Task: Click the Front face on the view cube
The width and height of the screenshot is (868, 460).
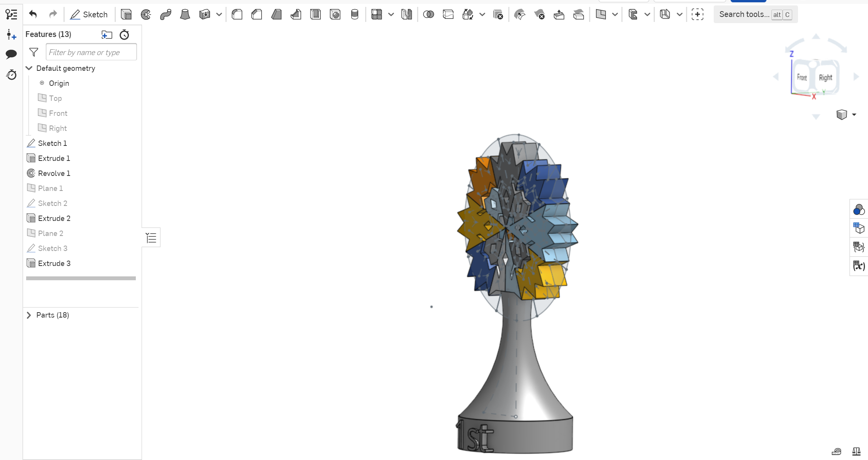Action: point(802,77)
